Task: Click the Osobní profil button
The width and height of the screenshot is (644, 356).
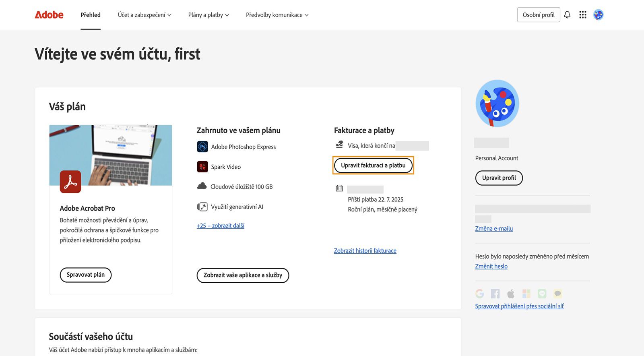Action: pos(538,14)
